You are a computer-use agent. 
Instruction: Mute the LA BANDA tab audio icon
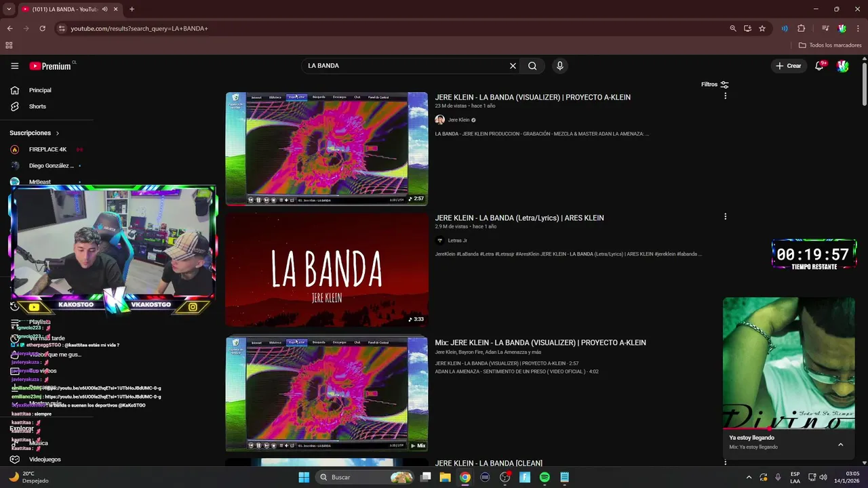pos(105,9)
